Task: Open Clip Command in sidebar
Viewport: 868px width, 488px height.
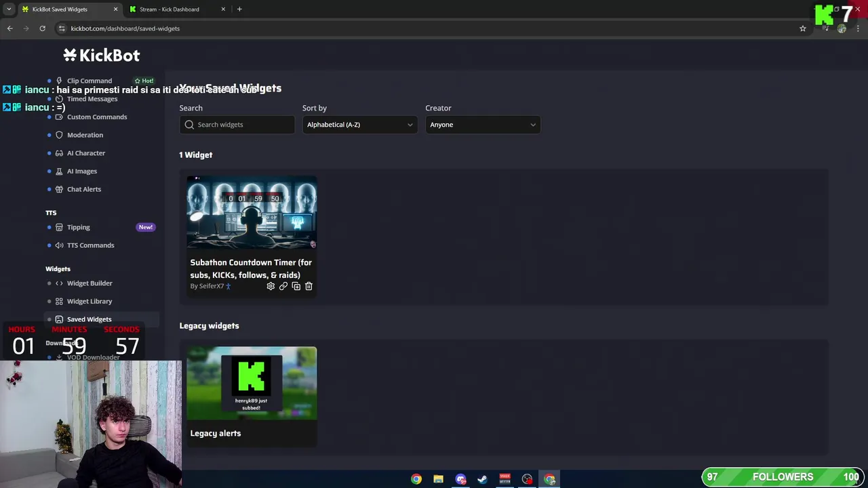Action: tap(90, 81)
